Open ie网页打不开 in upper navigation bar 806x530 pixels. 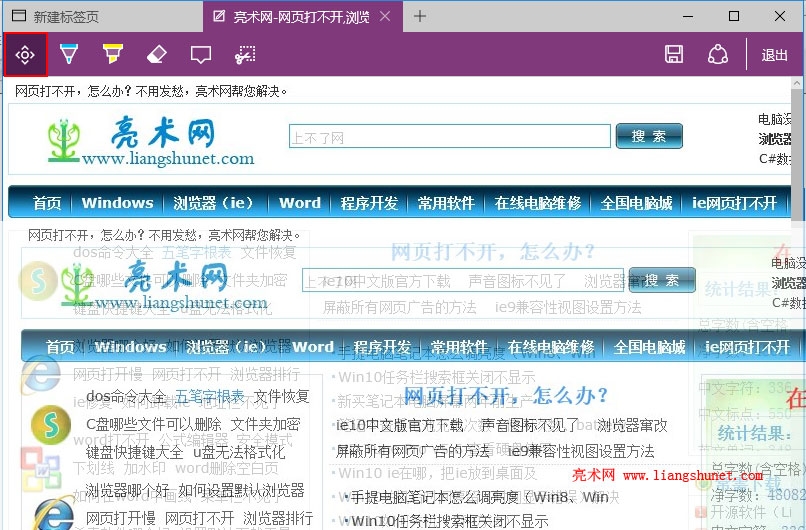coord(734,203)
